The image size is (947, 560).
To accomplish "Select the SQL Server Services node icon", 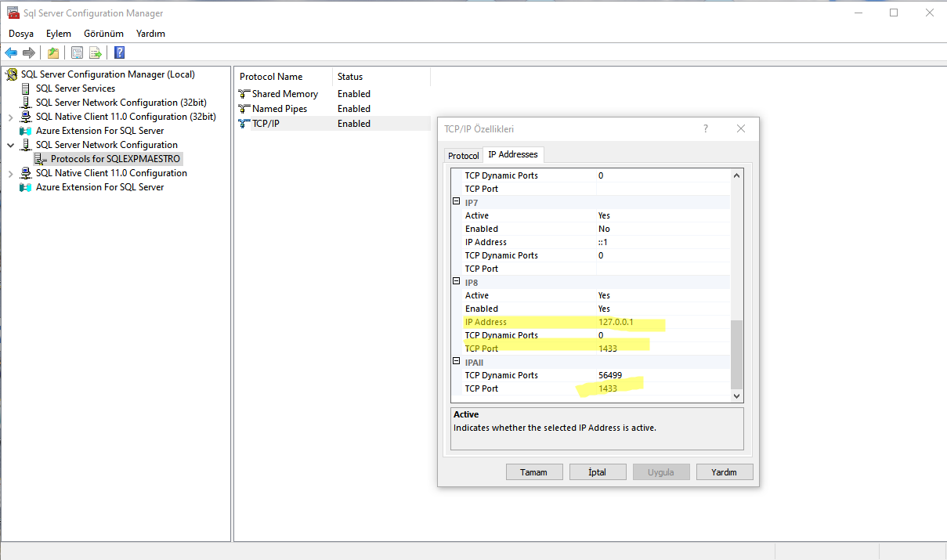I will (x=26, y=89).
